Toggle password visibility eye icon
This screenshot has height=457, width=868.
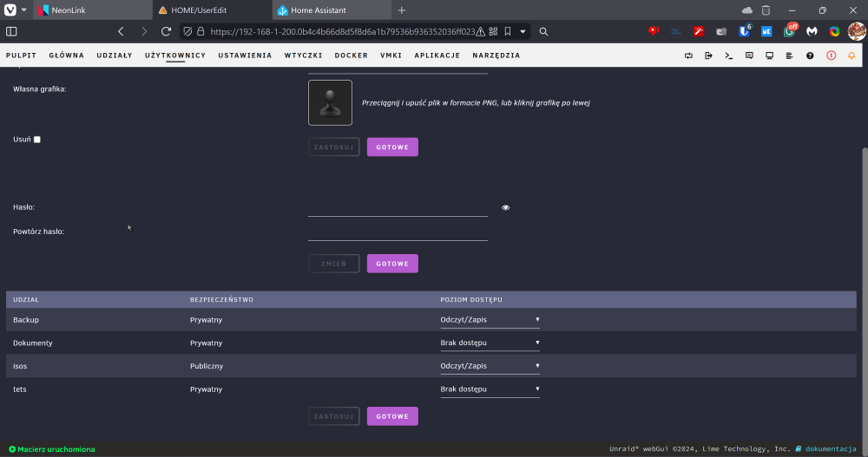click(x=505, y=207)
